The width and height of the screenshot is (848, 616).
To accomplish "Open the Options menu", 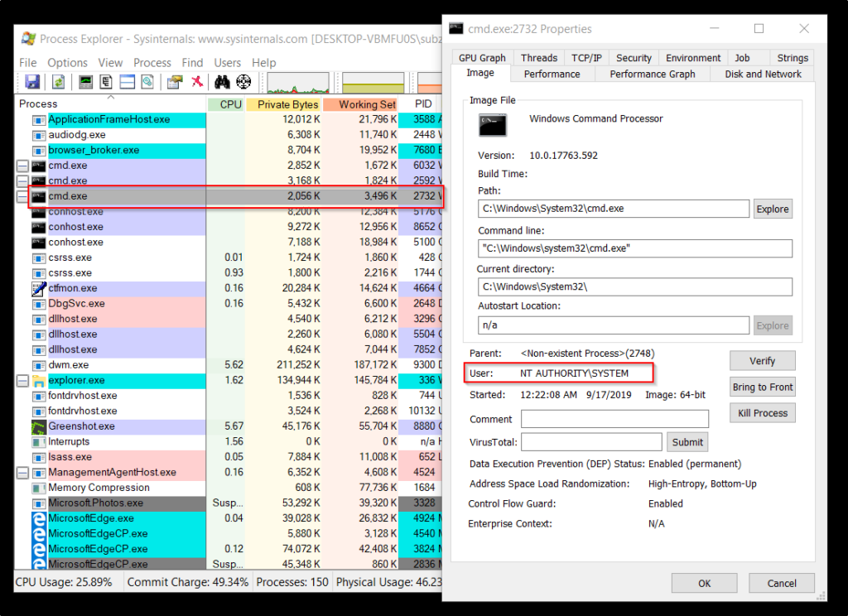I will 67,63.
